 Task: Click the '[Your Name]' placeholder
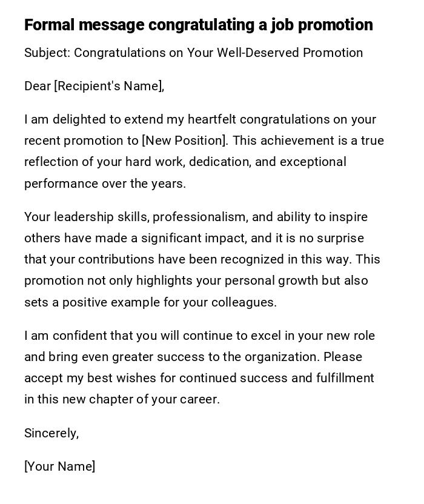tap(59, 466)
